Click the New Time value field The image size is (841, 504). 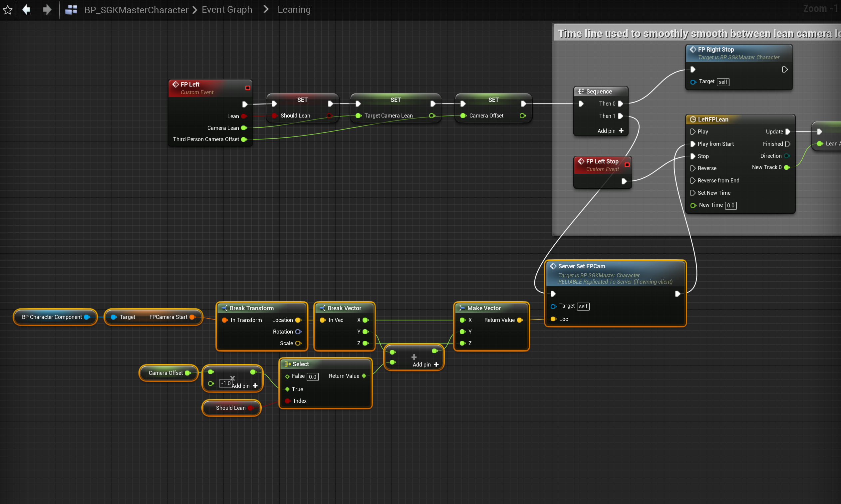pyautogui.click(x=730, y=205)
